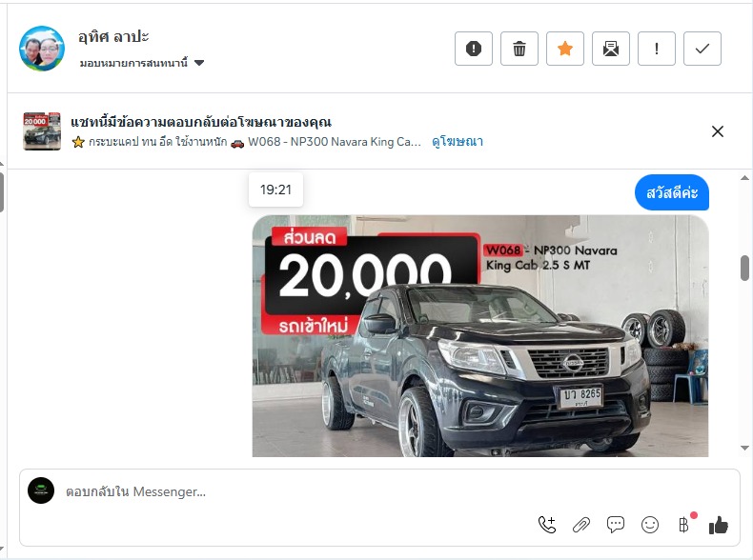Viewport: 753px width, 560px height.
Task: Open the ดูโฆษณา view ad link
Action: point(458,142)
